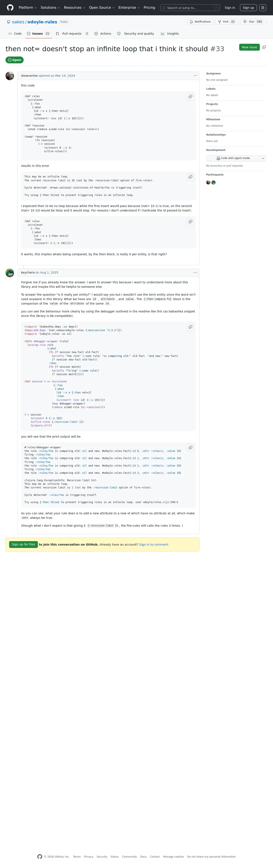Switch to the Pull requests tab

[x=72, y=34]
